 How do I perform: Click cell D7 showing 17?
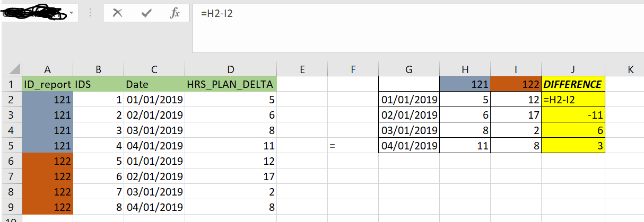(x=231, y=176)
